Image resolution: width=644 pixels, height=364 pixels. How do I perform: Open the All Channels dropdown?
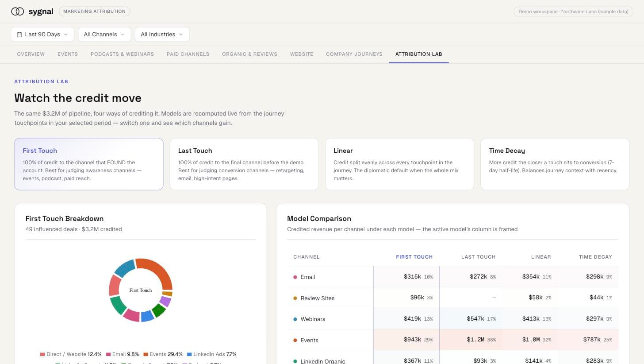tap(104, 35)
